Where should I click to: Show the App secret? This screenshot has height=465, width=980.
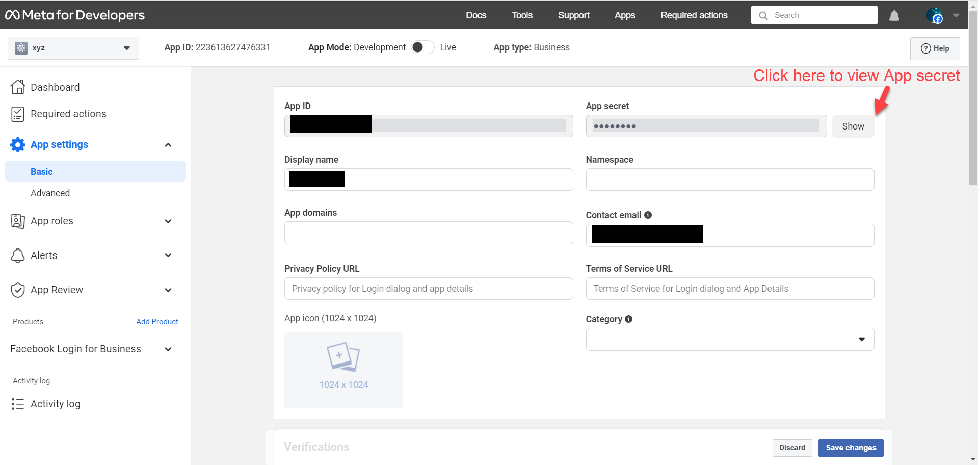(x=853, y=126)
